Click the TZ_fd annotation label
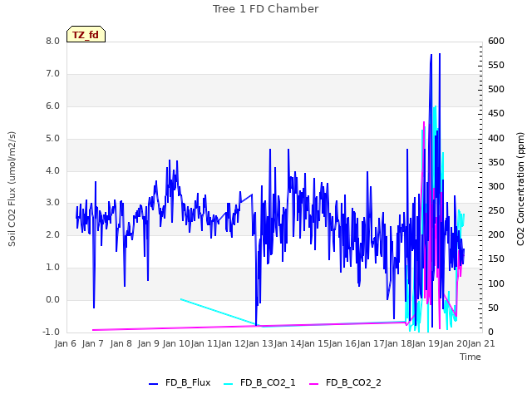This screenshot has width=532, height=399. click(86, 34)
